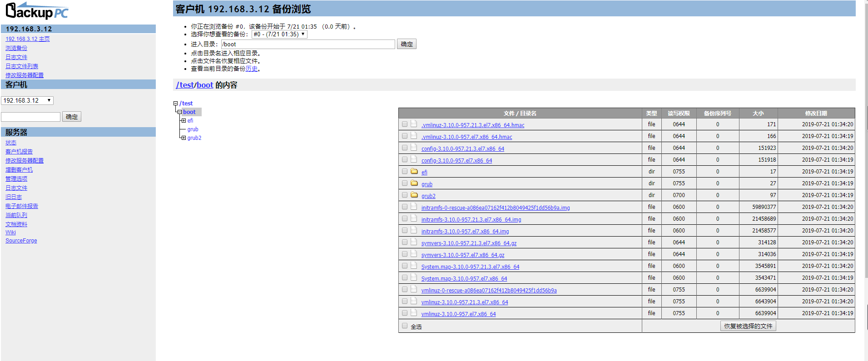Viewport: 868px width, 361px height.
Task: Click file icon beside symvers-3.10.0-957.21.3.el7.x86_64.gz
Action: click(x=414, y=242)
